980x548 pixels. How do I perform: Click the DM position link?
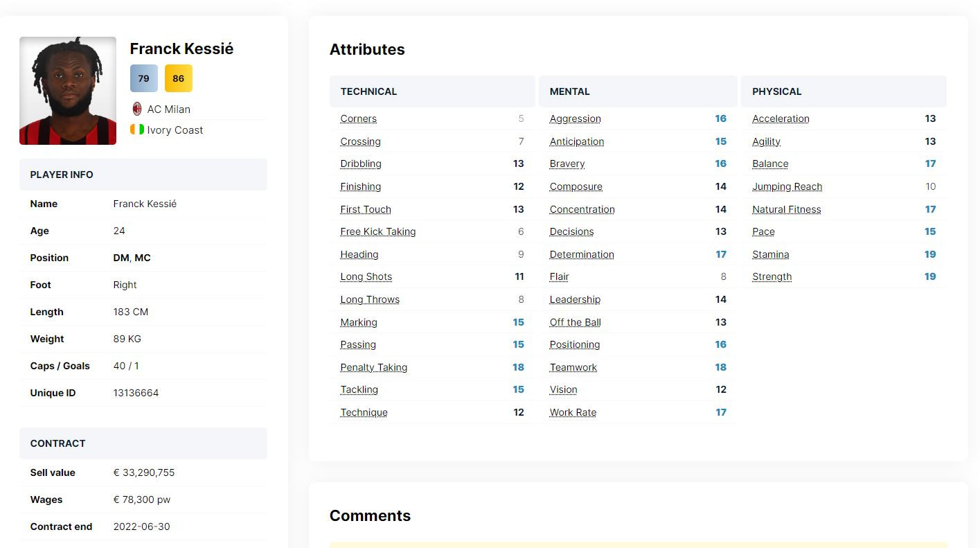click(121, 258)
